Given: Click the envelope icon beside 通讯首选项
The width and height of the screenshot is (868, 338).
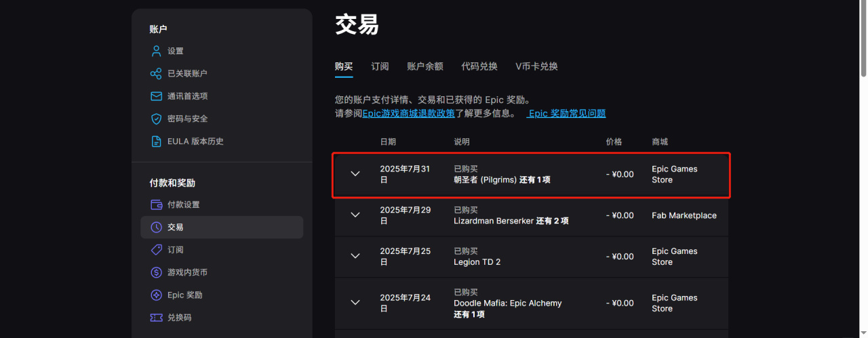Looking at the screenshot, I should click(x=156, y=96).
